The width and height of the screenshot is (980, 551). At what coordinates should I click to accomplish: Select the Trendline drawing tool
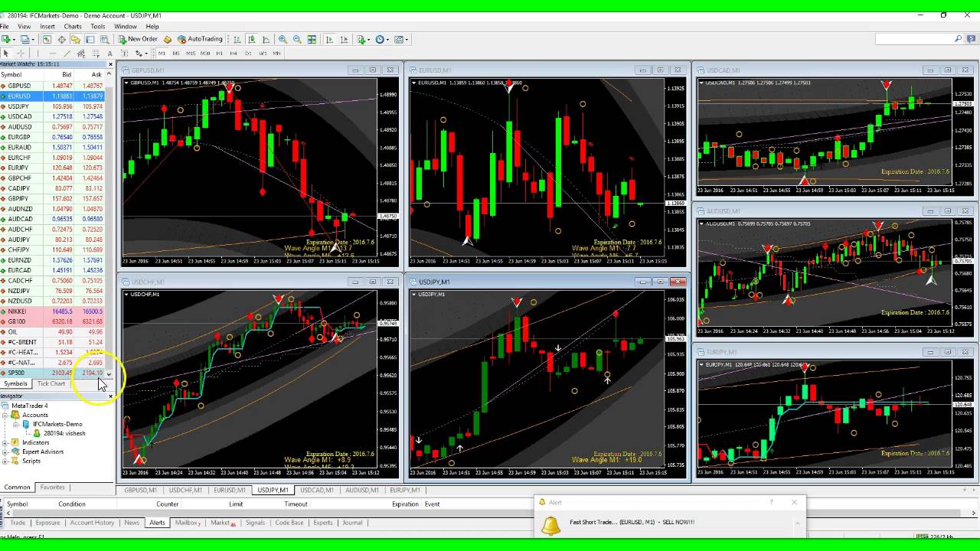tap(67, 54)
